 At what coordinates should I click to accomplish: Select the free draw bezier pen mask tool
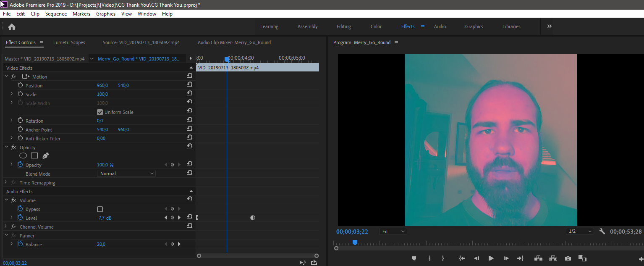45,155
